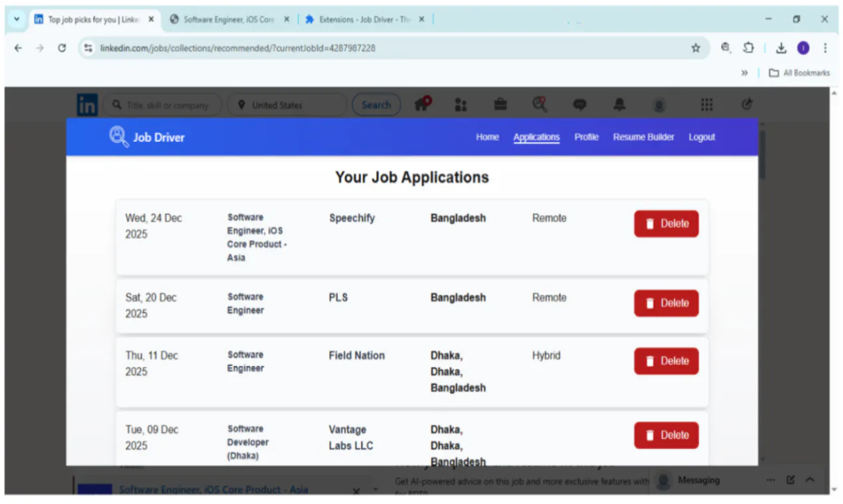The image size is (843, 504).
Task: Open LinkedIn profile avatar Me menu
Action: (658, 105)
